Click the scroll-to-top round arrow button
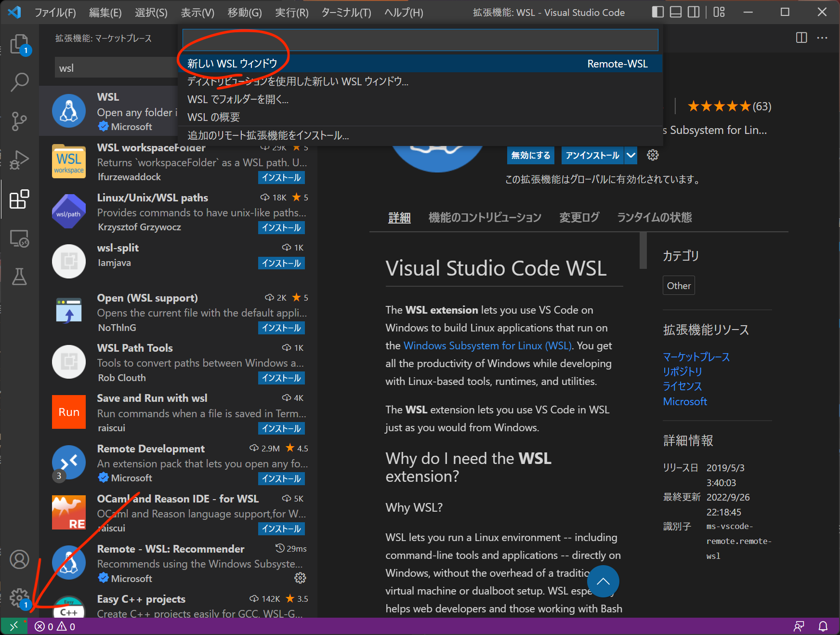The height and width of the screenshot is (635, 840). pyautogui.click(x=603, y=581)
